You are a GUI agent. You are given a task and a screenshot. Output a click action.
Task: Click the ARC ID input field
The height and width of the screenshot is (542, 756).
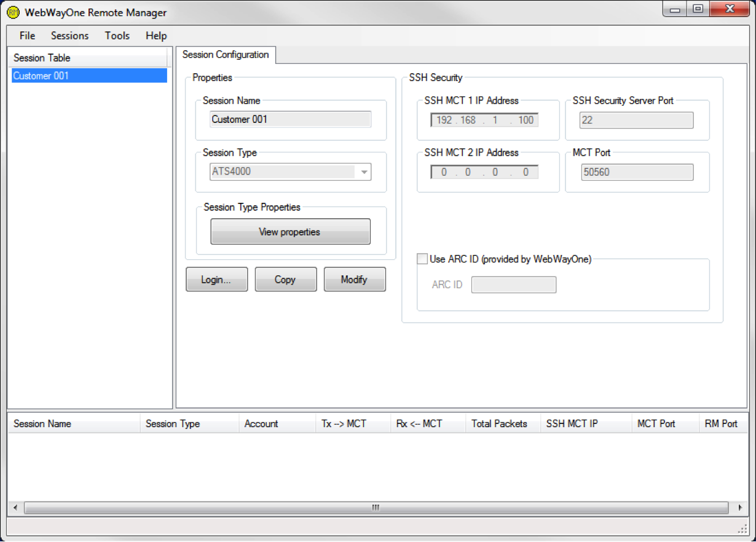[513, 285]
